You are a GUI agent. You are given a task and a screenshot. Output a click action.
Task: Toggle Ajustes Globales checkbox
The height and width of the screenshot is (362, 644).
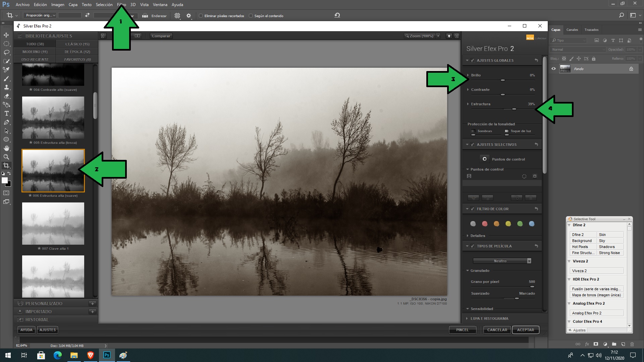(473, 60)
